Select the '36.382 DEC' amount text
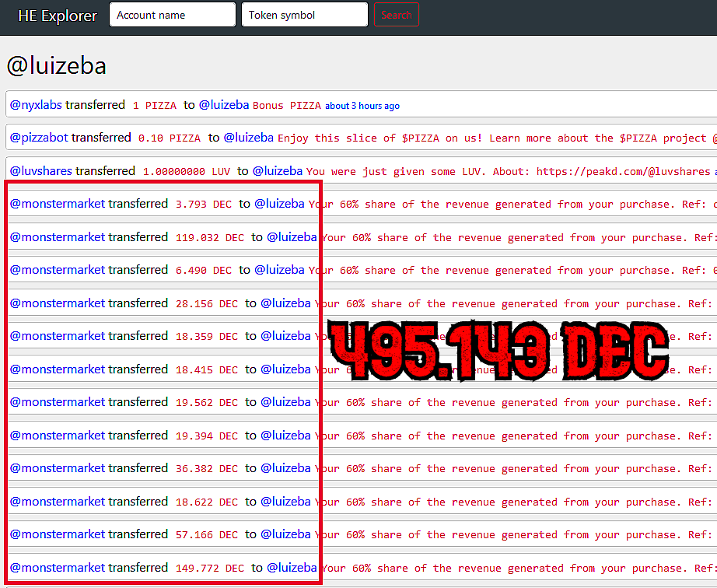The width and height of the screenshot is (717, 588). point(207,469)
